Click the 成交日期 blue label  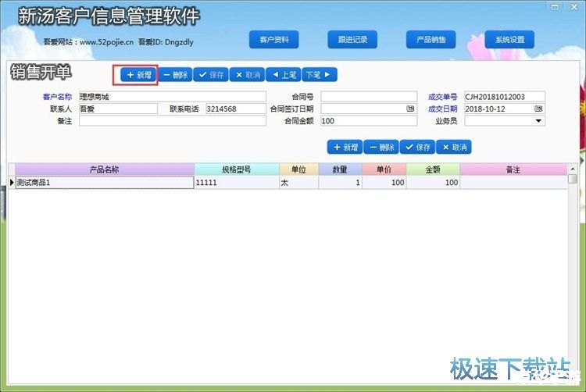tap(443, 109)
